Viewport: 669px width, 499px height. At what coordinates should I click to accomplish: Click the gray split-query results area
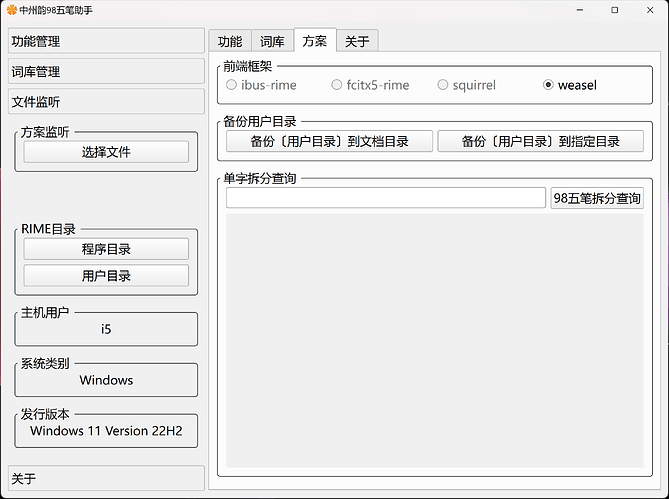[x=435, y=340]
